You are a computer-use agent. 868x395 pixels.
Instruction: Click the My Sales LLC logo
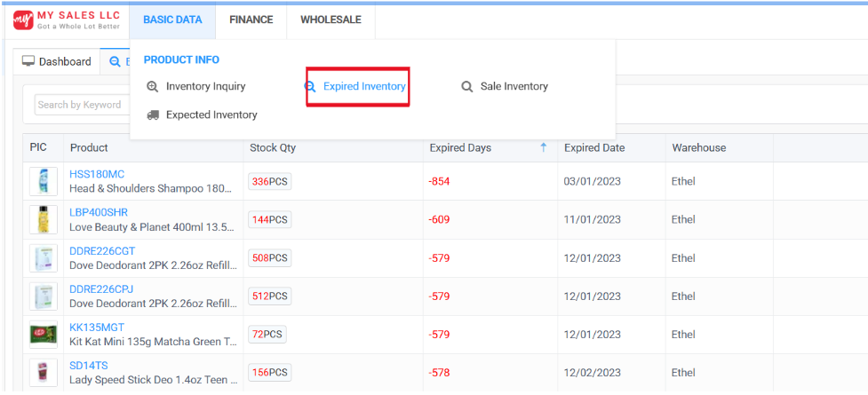click(67, 20)
